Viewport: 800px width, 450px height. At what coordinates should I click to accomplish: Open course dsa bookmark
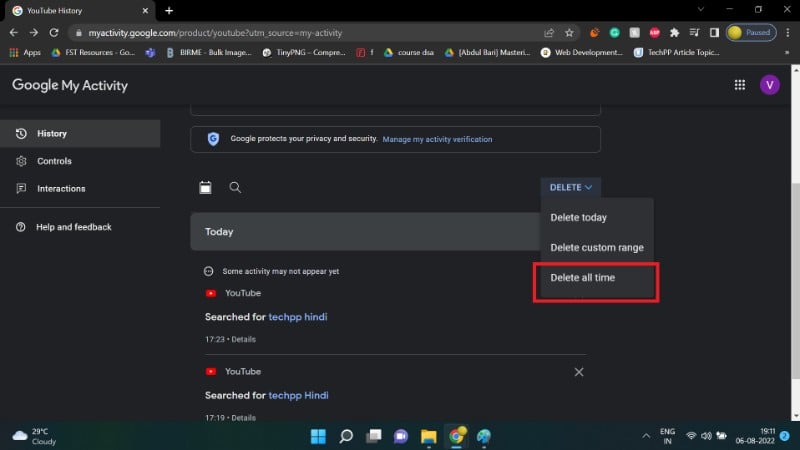(409, 52)
